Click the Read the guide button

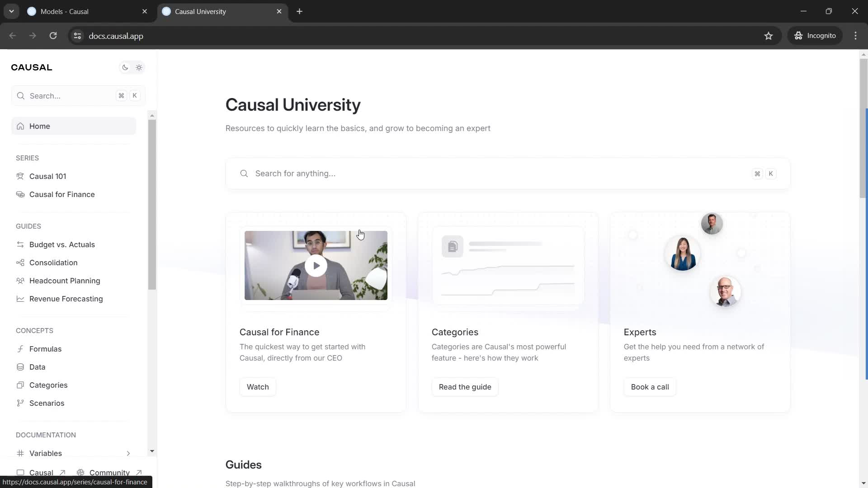click(x=465, y=387)
